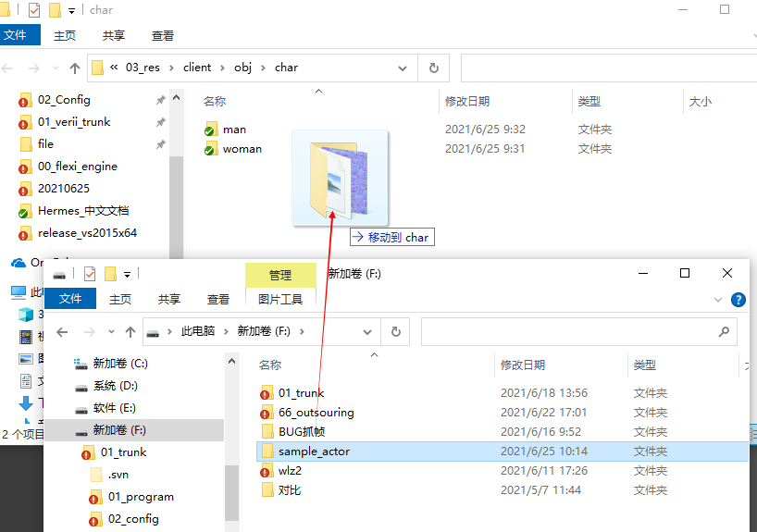This screenshot has height=532, width=757.
Task: Refresh the char folder view
Action: coord(433,68)
